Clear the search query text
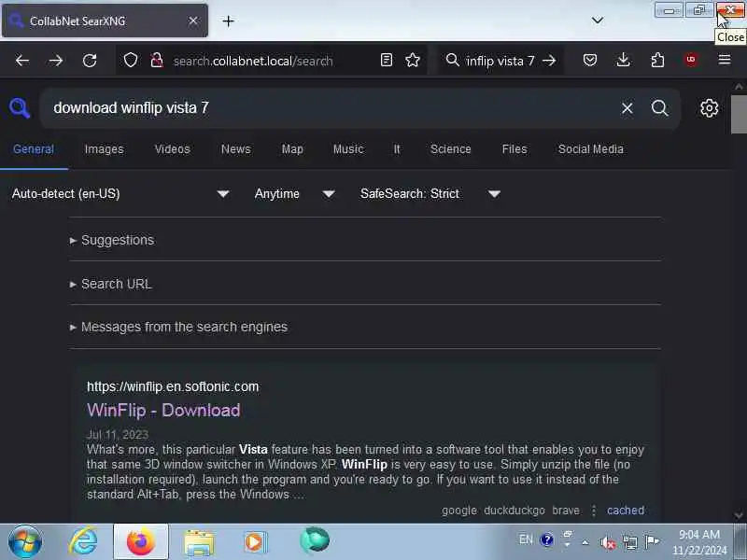The image size is (747, 560). [x=627, y=108]
